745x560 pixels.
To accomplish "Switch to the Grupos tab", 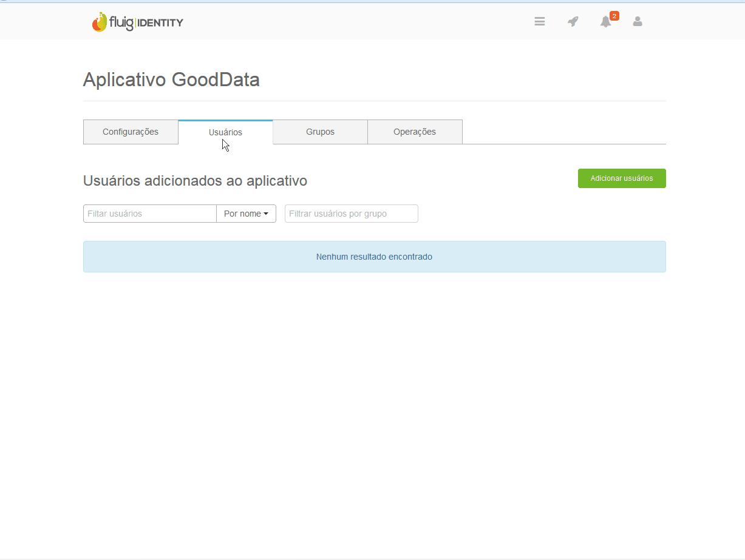I will coord(320,132).
